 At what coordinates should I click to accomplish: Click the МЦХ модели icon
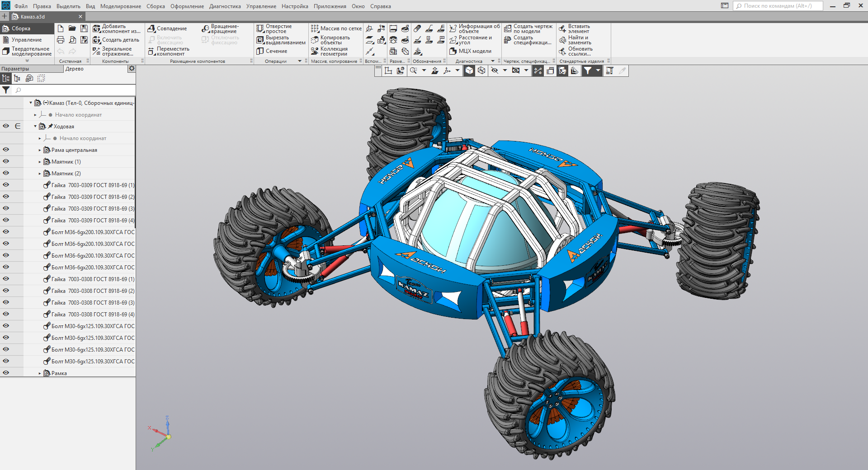point(471,51)
